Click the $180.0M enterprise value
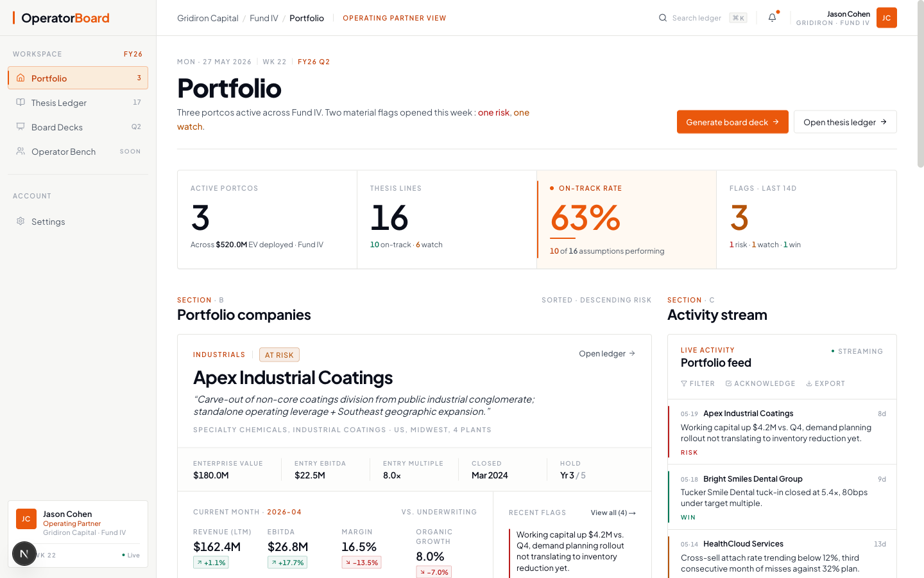 211,475
